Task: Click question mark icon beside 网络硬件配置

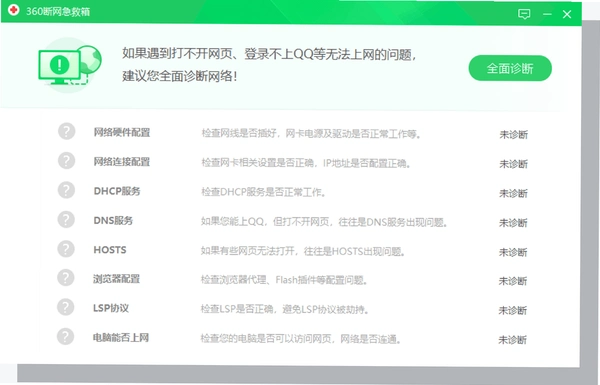Action: tap(67, 131)
